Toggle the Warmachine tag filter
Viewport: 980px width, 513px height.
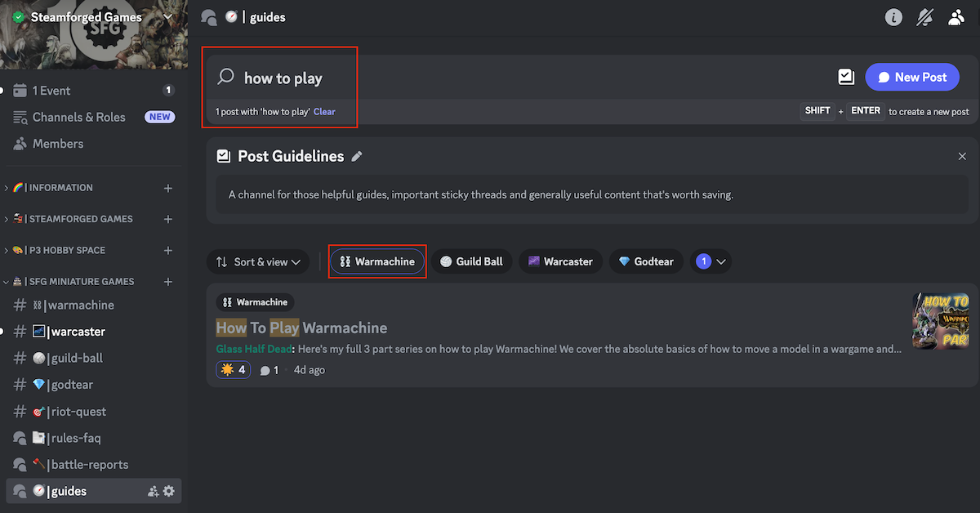pos(377,261)
